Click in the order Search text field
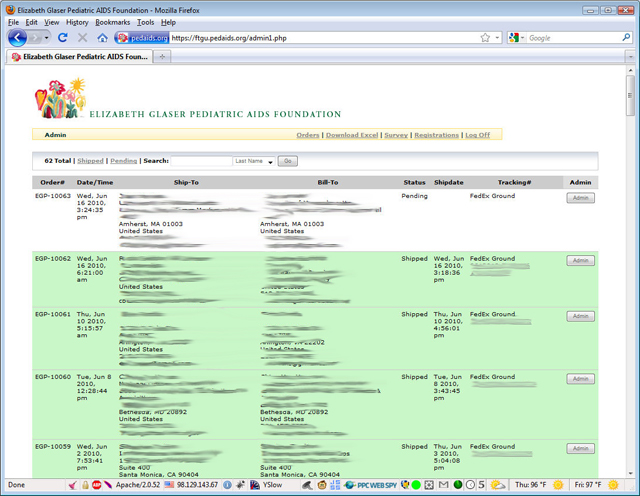The height and width of the screenshot is (496, 640). tap(201, 161)
